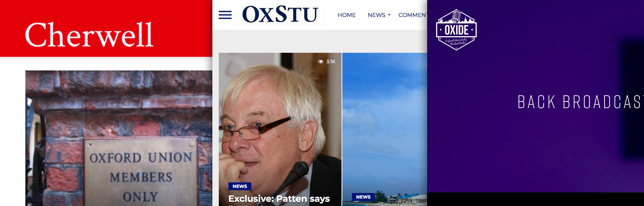Open the OxStu hamburger menu icon
This screenshot has width=644, height=206.
pyautogui.click(x=225, y=15)
